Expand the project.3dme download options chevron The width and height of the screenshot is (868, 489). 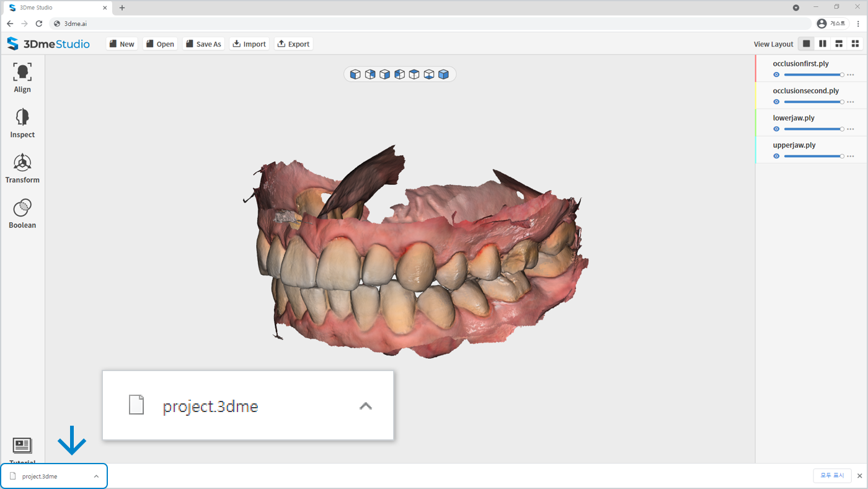click(96, 477)
